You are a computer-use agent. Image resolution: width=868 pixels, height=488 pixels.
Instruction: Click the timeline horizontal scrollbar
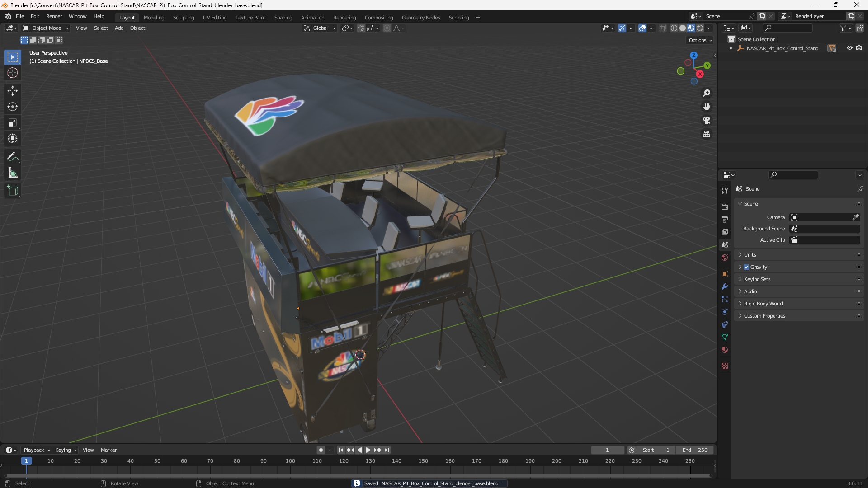359,475
